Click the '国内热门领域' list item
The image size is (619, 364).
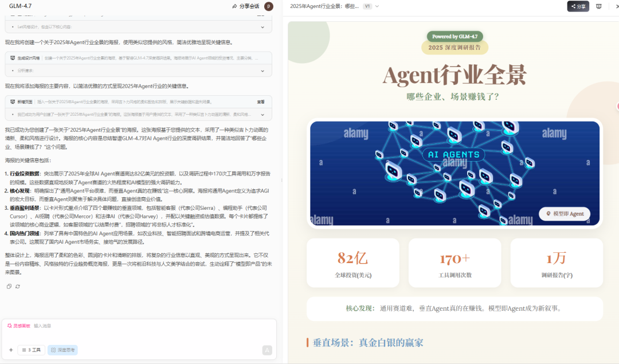139,238
